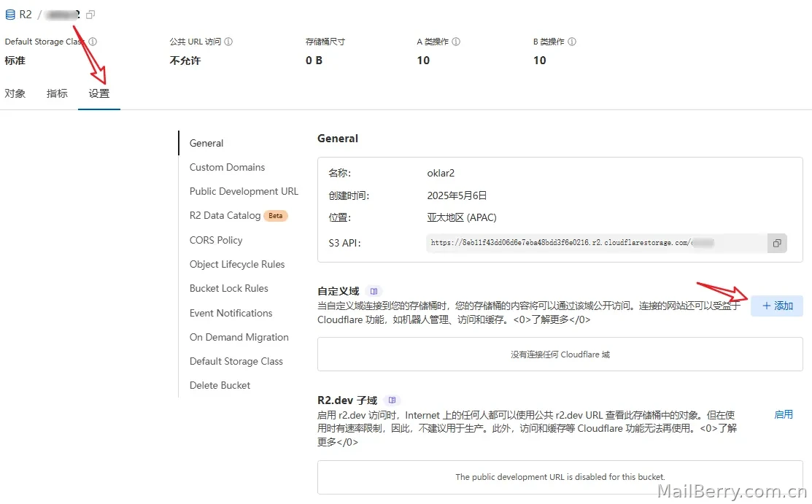Open Event Notifications section

231,313
